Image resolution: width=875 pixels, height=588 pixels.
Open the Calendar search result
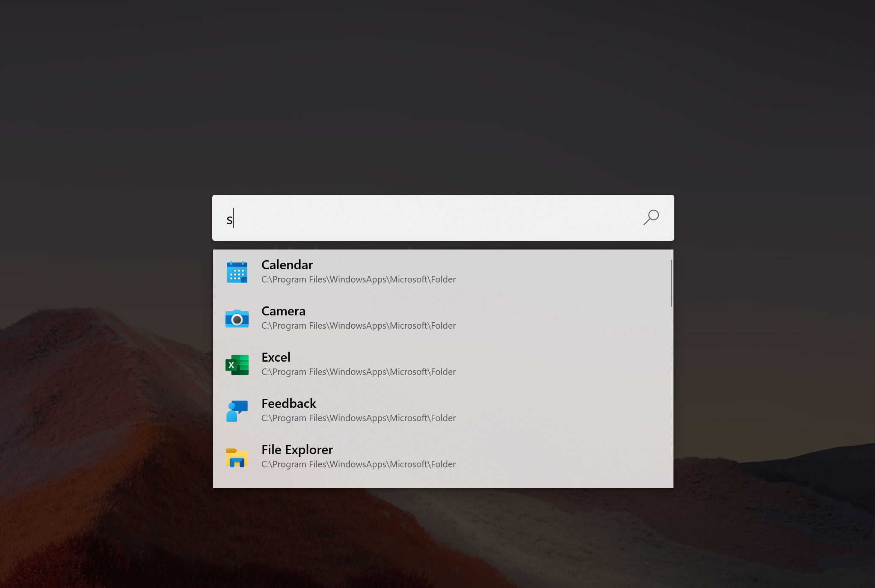tap(287, 265)
